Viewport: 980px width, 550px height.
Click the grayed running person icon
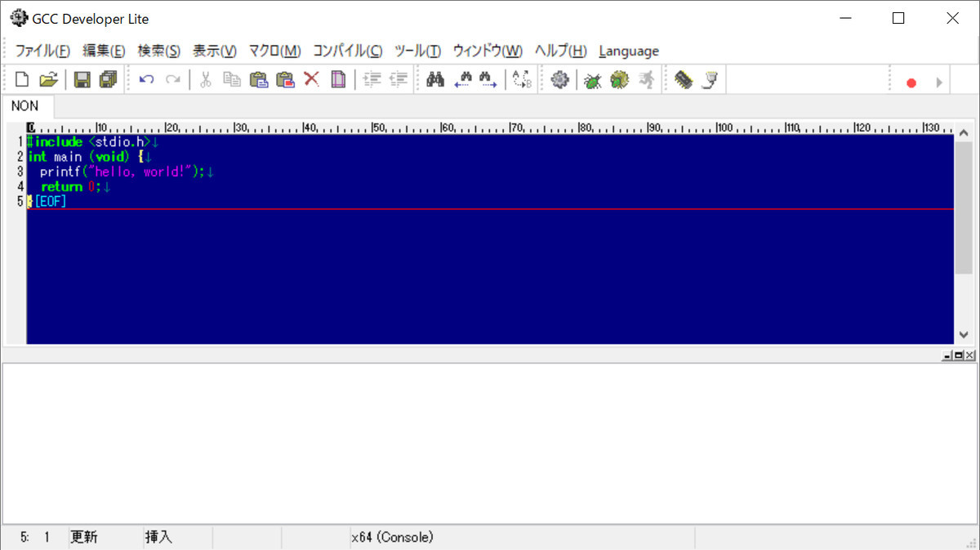click(x=646, y=80)
